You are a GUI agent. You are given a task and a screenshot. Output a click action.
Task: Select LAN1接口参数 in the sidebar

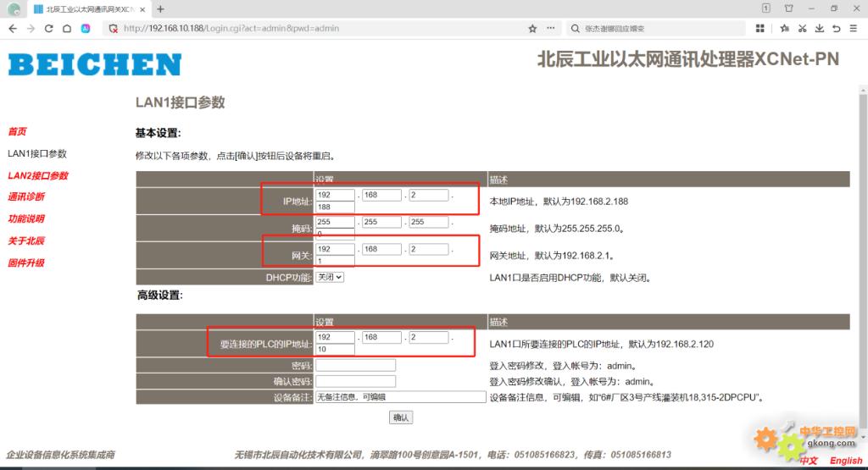[x=37, y=154]
